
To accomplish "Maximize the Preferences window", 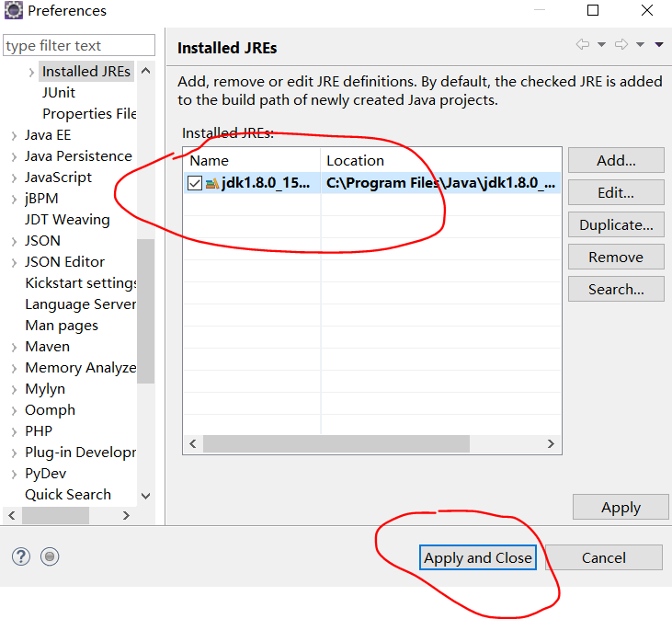I will coord(593,10).
